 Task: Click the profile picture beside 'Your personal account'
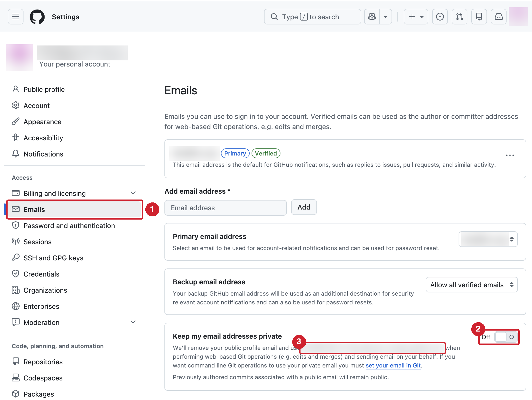20,58
